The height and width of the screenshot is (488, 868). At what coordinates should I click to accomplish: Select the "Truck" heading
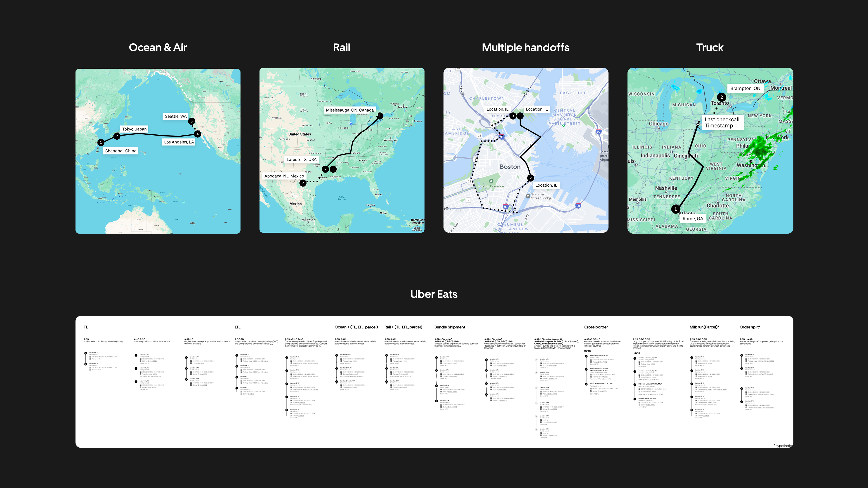pos(710,47)
